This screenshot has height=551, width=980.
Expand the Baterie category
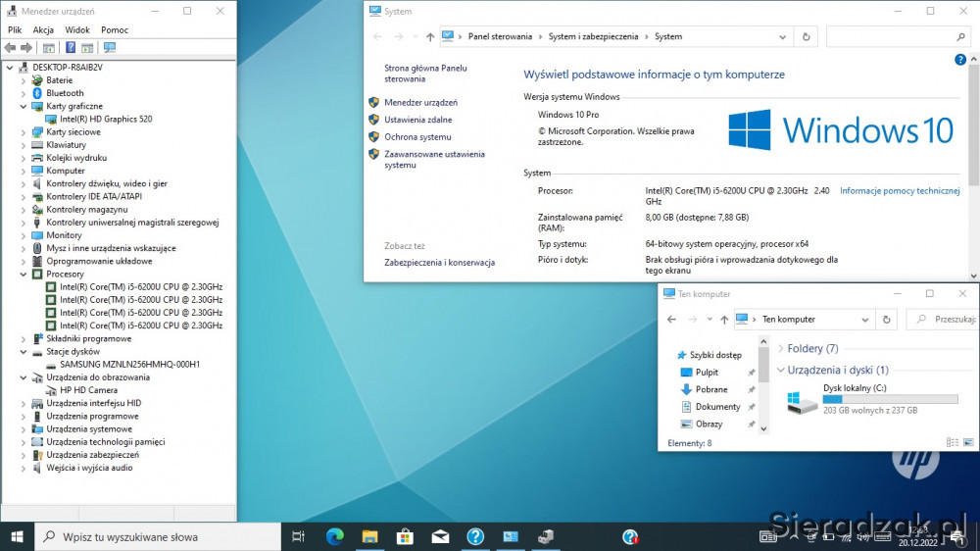click(24, 80)
